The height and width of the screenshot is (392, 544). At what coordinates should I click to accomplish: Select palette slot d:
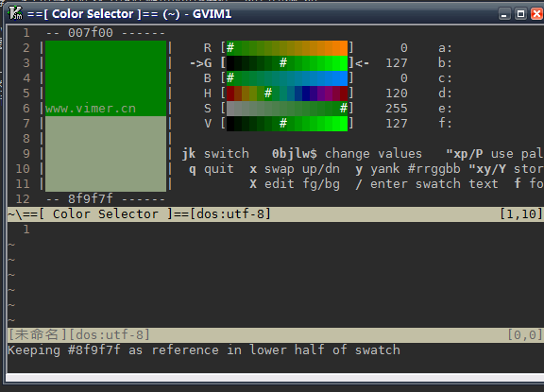point(445,93)
